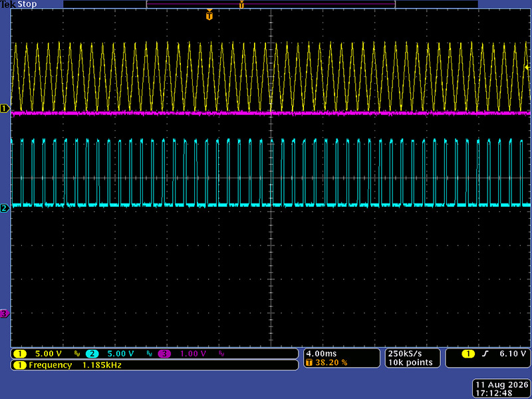Click the cyan 5.00 V scale value
This screenshot has height=399, width=532.
(120, 354)
